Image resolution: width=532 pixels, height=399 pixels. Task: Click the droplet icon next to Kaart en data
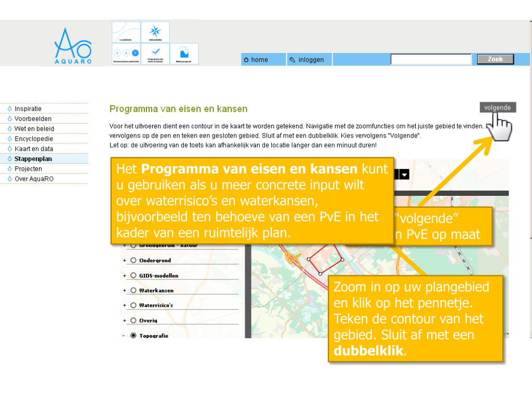[x=9, y=149]
